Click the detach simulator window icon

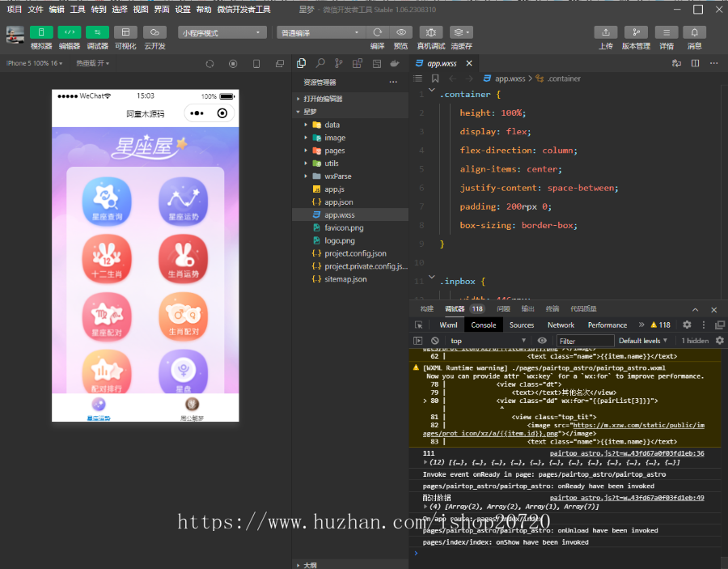point(280,64)
